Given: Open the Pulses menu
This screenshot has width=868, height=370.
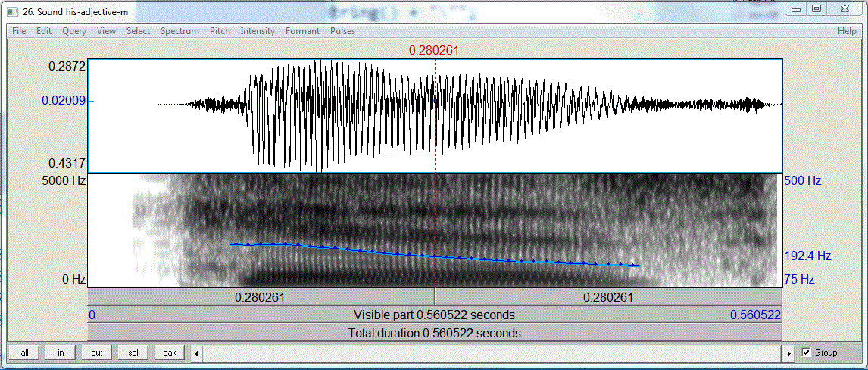Looking at the screenshot, I should pyautogui.click(x=342, y=31).
